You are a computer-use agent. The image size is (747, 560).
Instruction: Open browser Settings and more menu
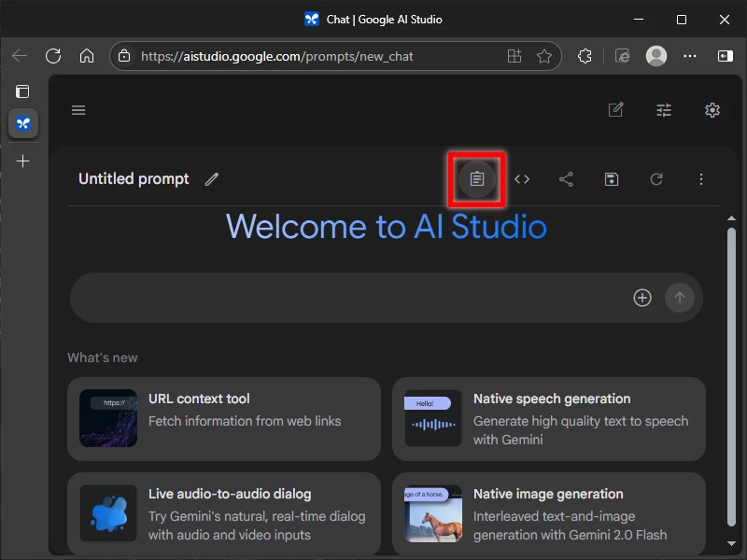click(690, 56)
